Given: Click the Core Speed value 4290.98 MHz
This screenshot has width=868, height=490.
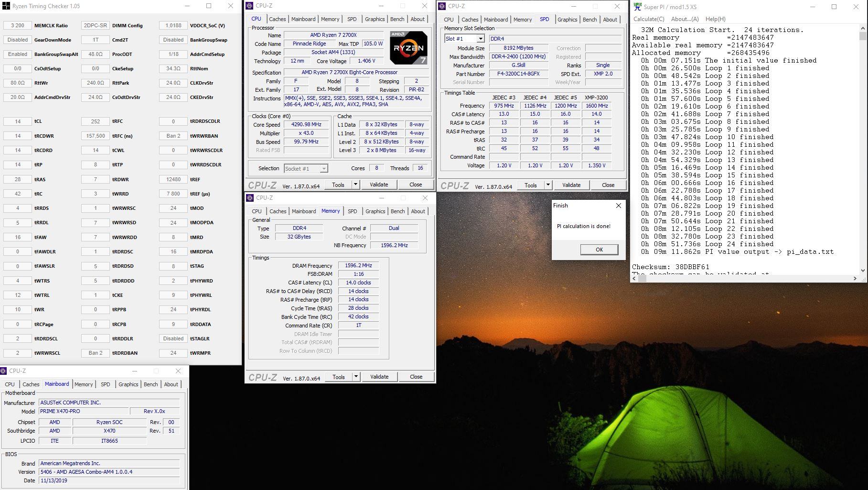Looking at the screenshot, I should (x=306, y=124).
